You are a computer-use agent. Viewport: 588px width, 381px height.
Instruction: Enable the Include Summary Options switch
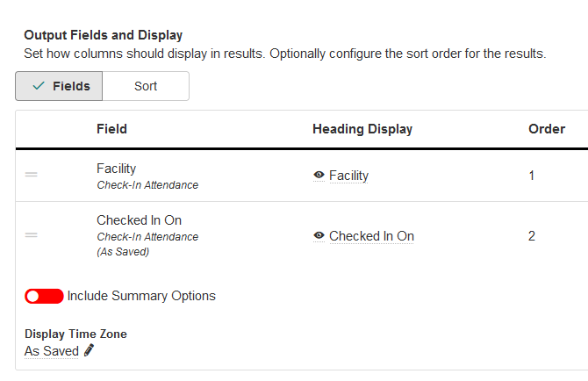44,296
